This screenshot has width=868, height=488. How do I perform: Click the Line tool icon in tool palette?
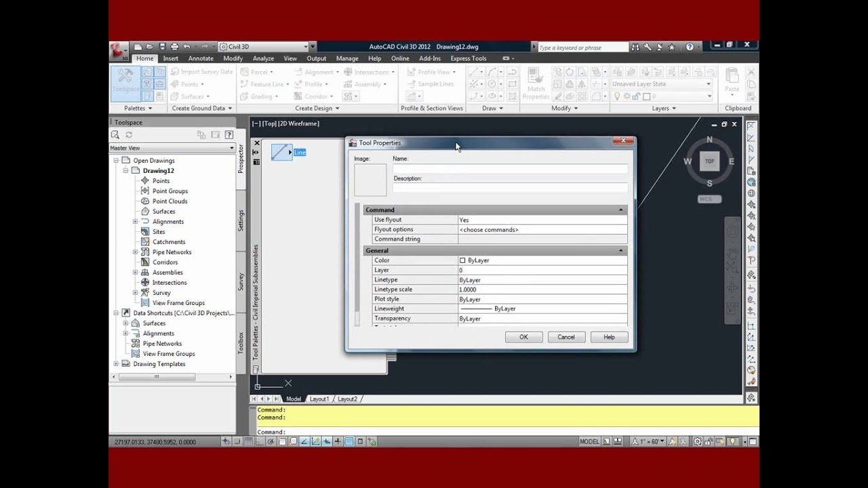pos(281,152)
